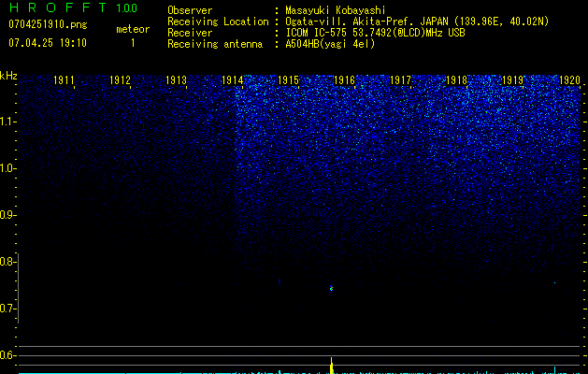Click the 0.7 kHz frequency label
This screenshot has height=374, width=588.
(7, 309)
